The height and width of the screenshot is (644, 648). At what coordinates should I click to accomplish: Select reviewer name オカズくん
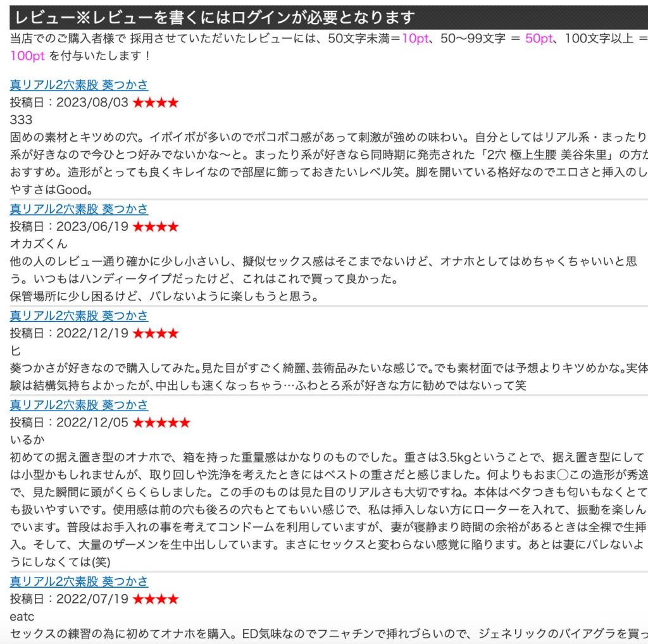tap(39, 244)
